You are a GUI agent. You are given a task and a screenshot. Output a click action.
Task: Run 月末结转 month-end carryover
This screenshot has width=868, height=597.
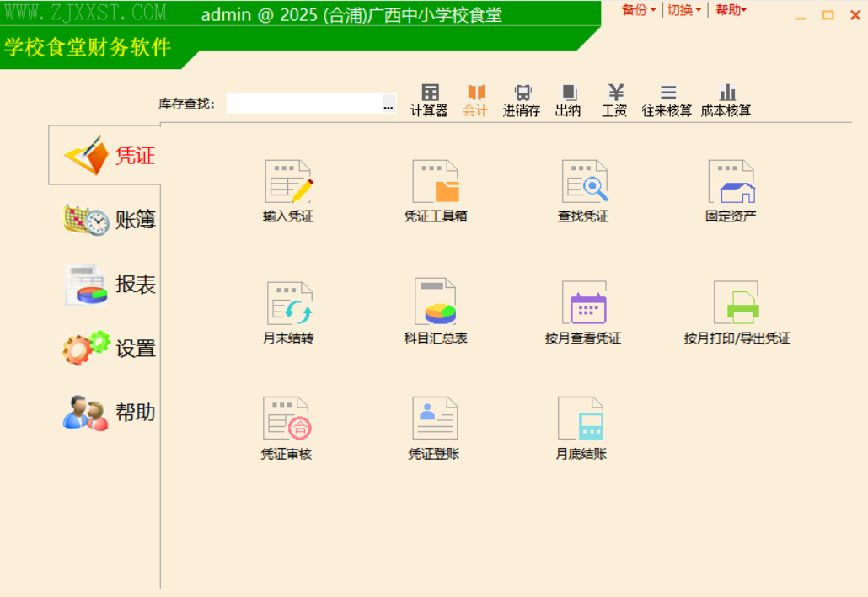pos(287,307)
